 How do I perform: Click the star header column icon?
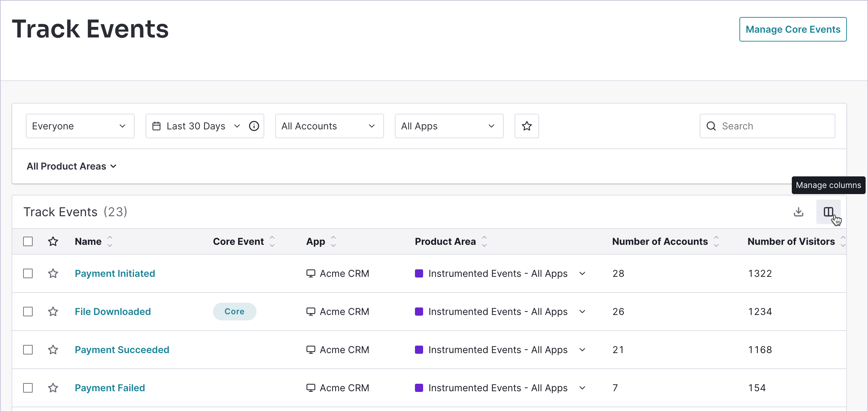(x=53, y=241)
